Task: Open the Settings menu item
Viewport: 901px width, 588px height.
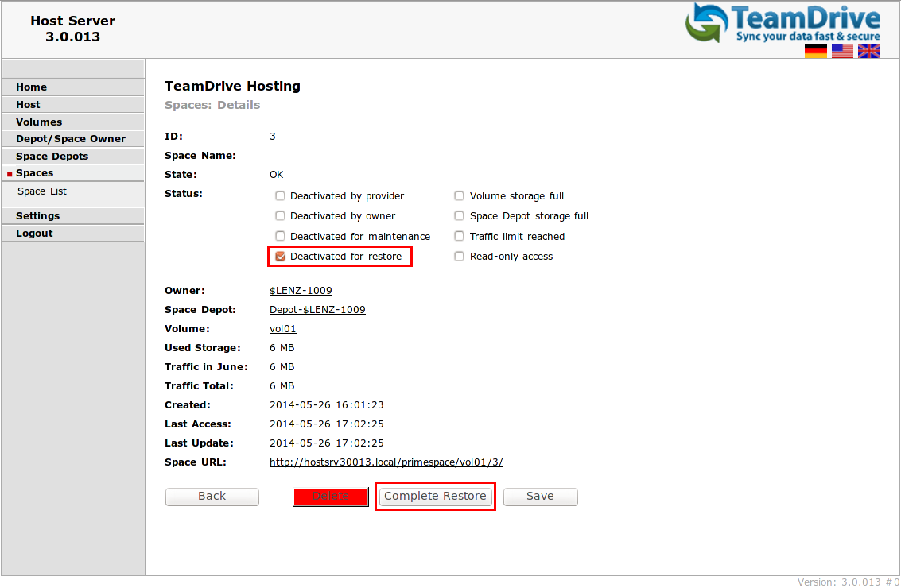Action: coord(73,216)
